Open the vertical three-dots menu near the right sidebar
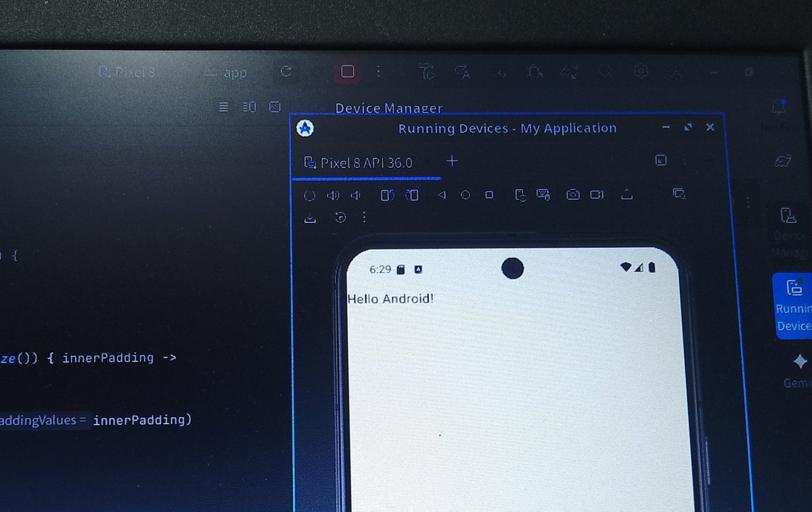Viewport: 812px width, 512px height. pyautogui.click(x=748, y=202)
